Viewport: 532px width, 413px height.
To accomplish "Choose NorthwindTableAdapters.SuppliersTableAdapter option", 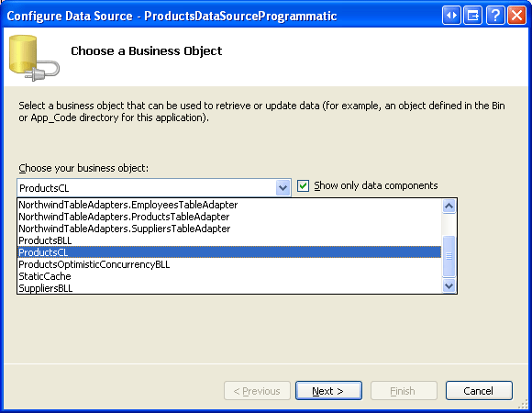I will pyautogui.click(x=229, y=229).
